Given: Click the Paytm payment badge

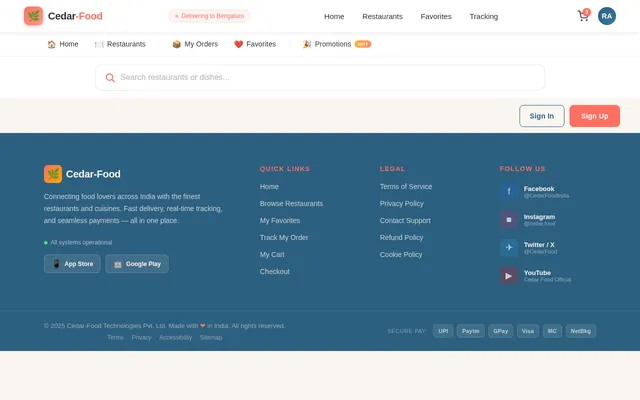Looking at the screenshot, I should [x=471, y=331].
